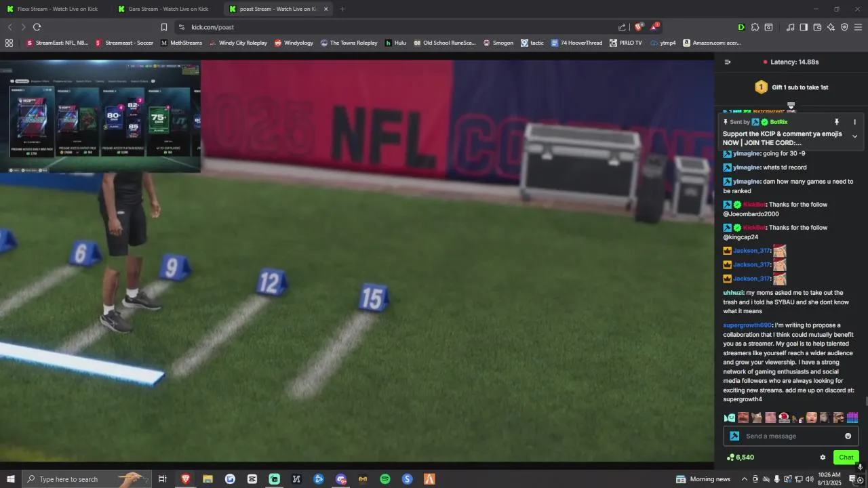Open the Morning news widget
The height and width of the screenshot is (488, 868).
(x=703, y=479)
